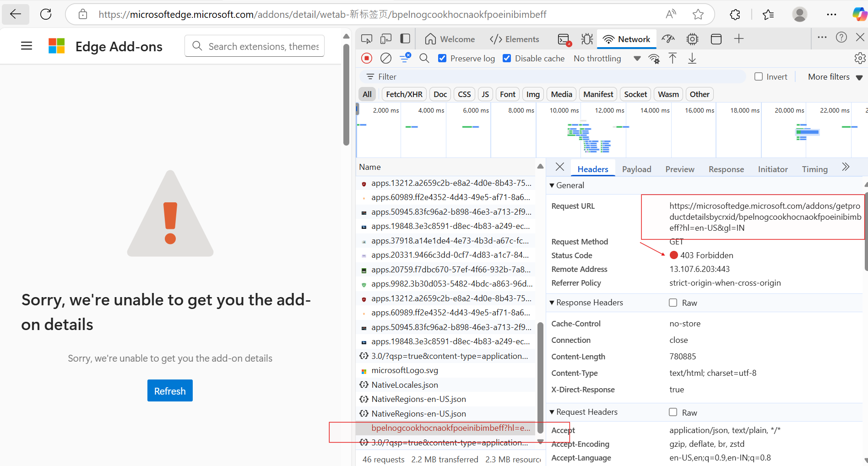Toggle the network filter bar icon

click(405, 58)
